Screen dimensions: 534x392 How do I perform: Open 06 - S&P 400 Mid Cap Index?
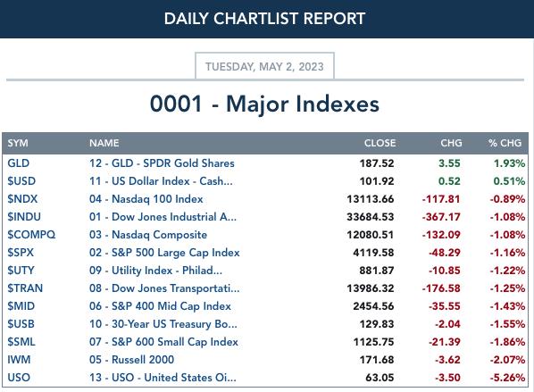[160, 306]
